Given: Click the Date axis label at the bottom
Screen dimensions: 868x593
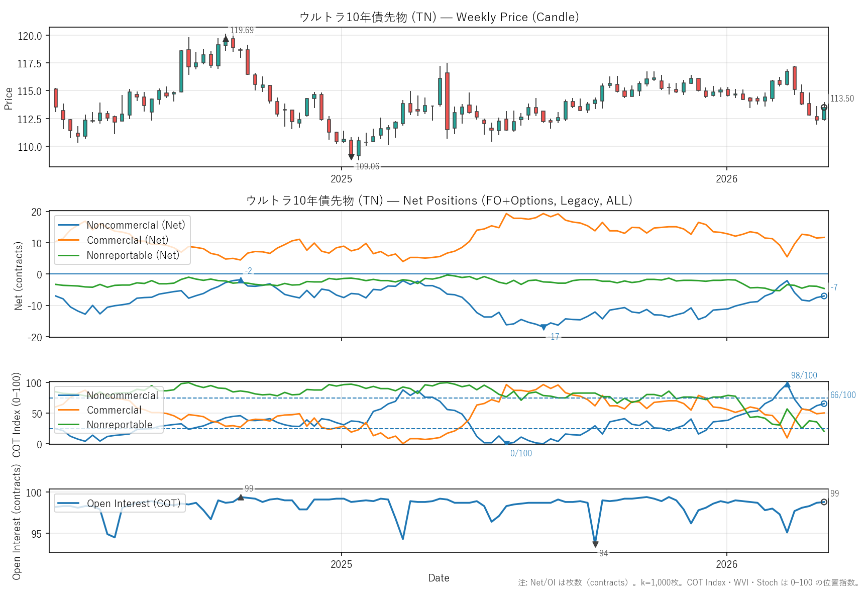Looking at the screenshot, I should point(439,578).
